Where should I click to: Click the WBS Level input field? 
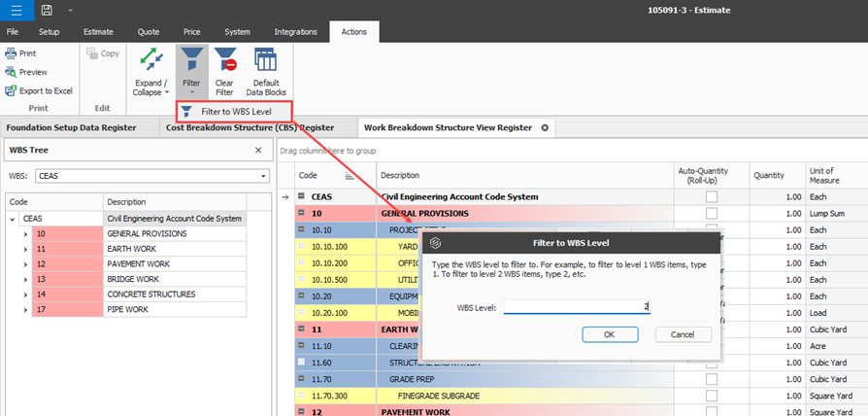(577, 306)
